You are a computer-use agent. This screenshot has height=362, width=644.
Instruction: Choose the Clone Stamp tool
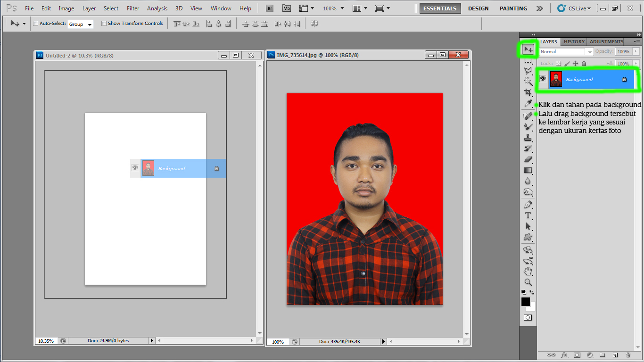point(528,138)
